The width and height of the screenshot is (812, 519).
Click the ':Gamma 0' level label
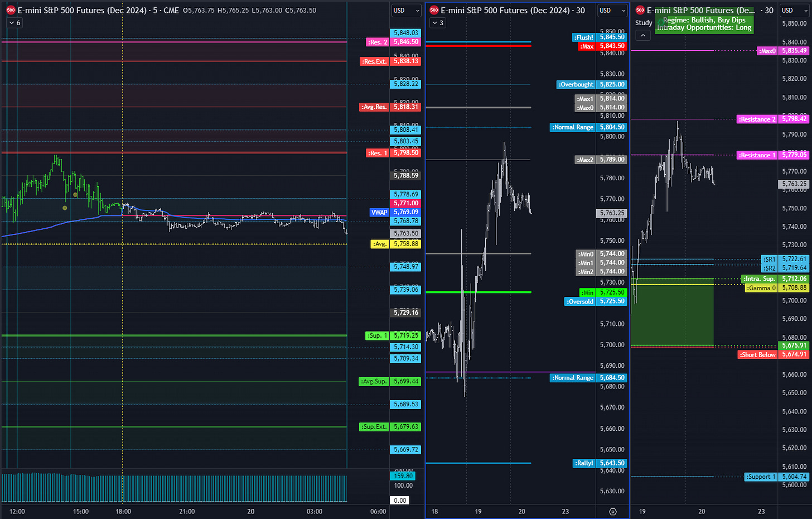point(761,288)
